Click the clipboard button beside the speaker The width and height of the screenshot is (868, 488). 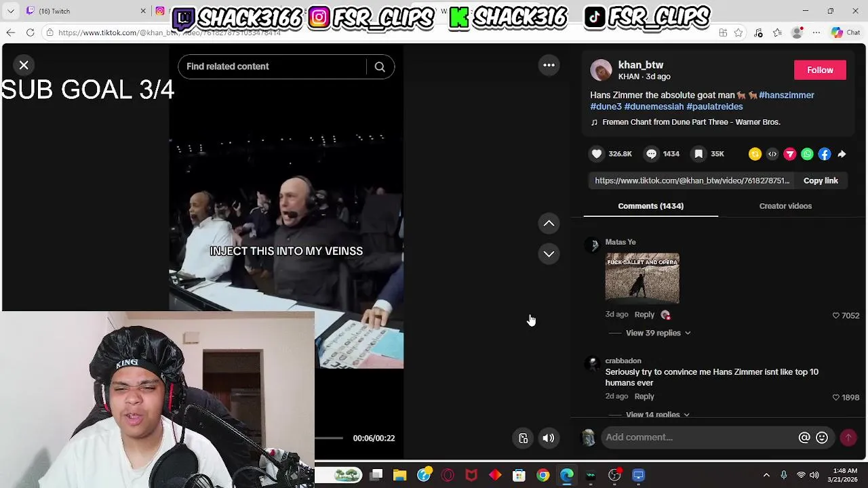pyautogui.click(x=524, y=438)
